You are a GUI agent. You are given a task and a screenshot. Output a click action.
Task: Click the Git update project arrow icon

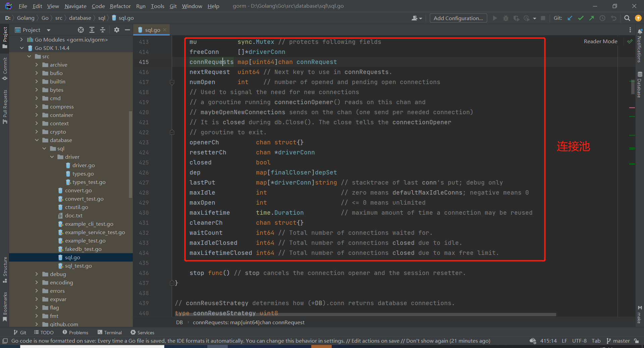tap(570, 18)
